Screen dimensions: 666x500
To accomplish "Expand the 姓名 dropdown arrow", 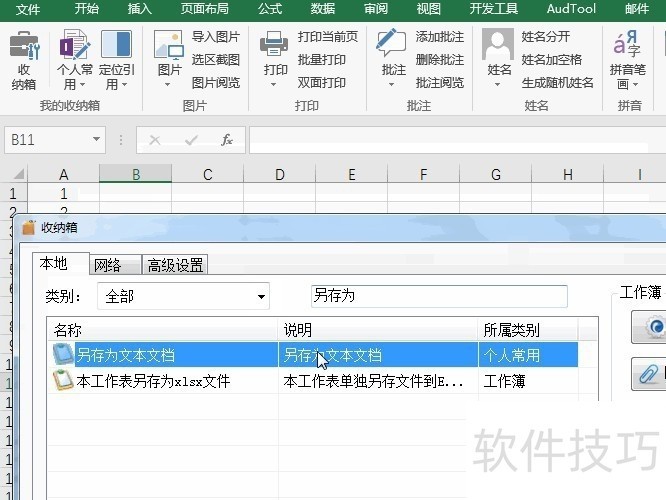I will 497,85.
